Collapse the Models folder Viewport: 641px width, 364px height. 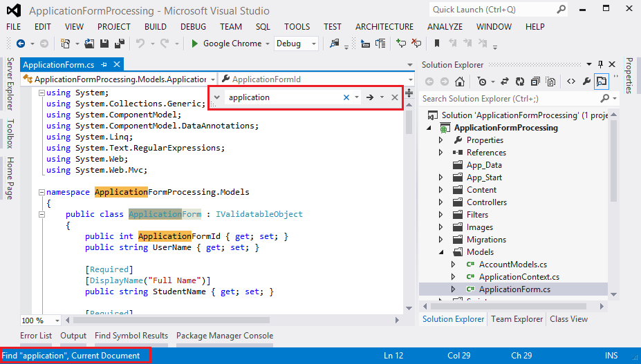pos(440,252)
